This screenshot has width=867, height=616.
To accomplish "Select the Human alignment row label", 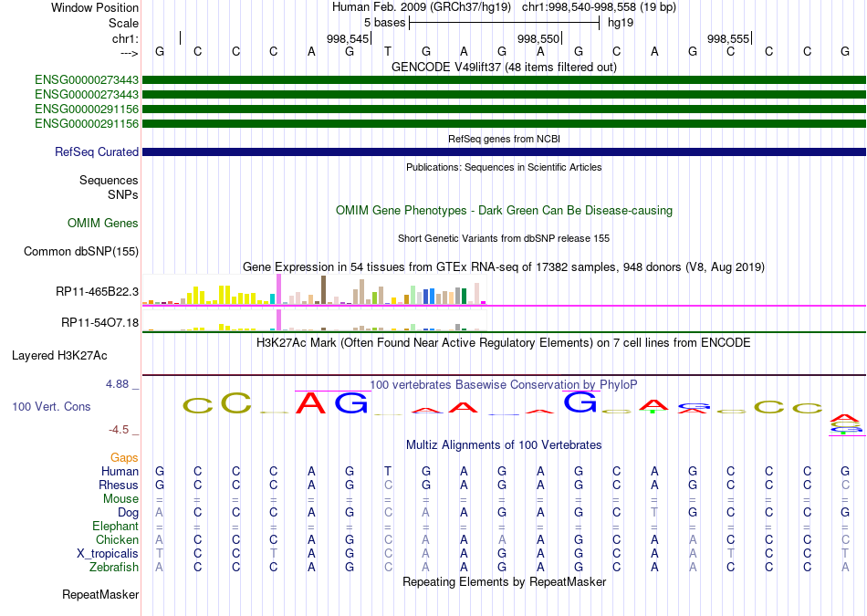I will coord(120,471).
